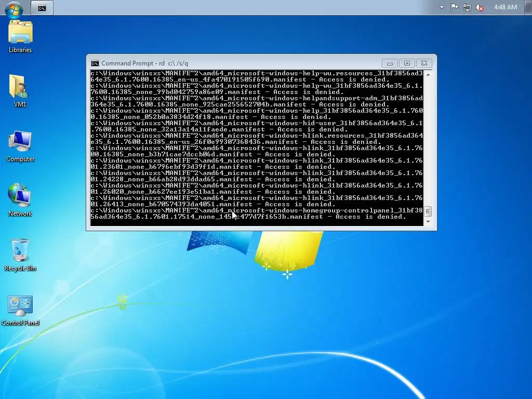Select the Control Panel desktop icon
532x399 pixels.
tap(20, 310)
